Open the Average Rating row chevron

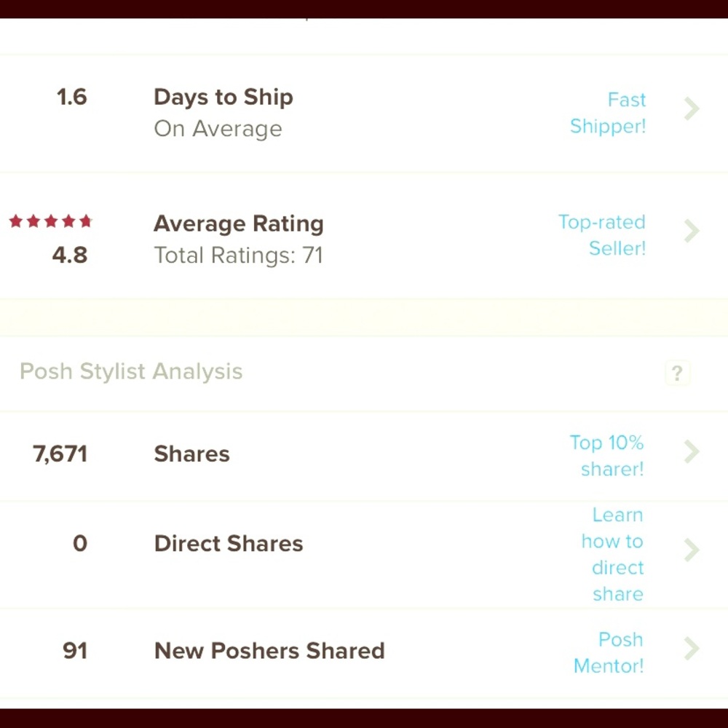[x=692, y=232]
